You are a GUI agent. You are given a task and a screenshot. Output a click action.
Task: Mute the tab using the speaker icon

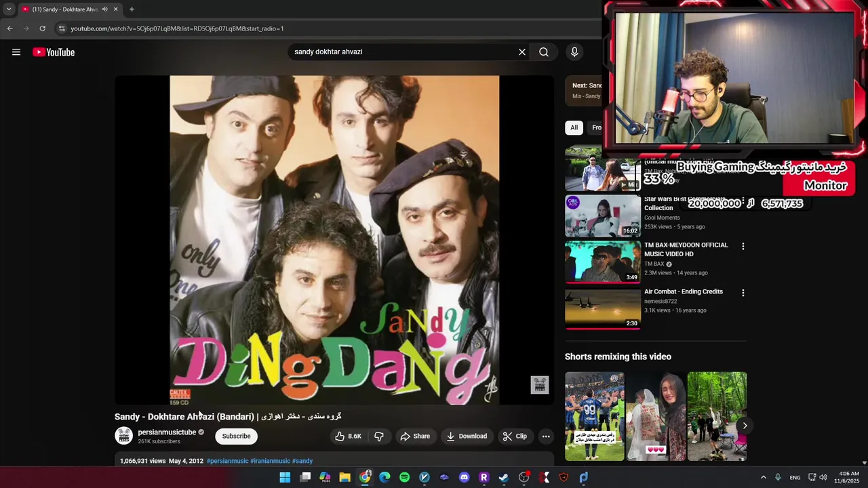(x=104, y=9)
